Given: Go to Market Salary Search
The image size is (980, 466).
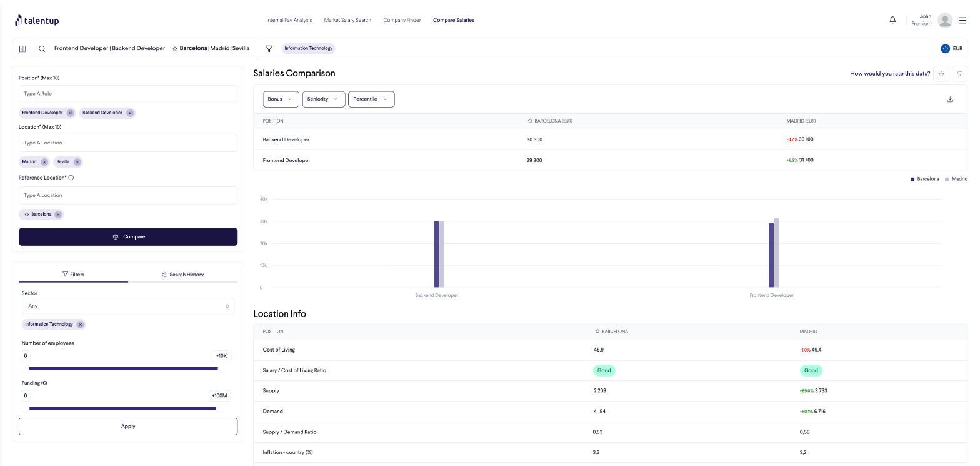Looking at the screenshot, I should [347, 20].
